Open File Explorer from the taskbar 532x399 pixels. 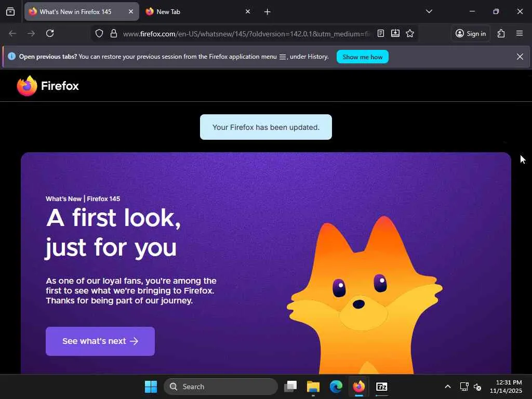(x=313, y=387)
